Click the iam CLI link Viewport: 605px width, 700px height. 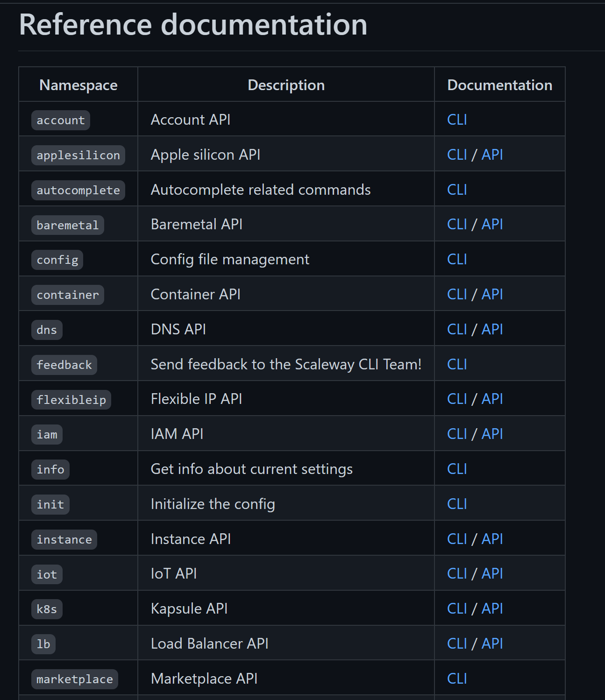[x=457, y=434]
